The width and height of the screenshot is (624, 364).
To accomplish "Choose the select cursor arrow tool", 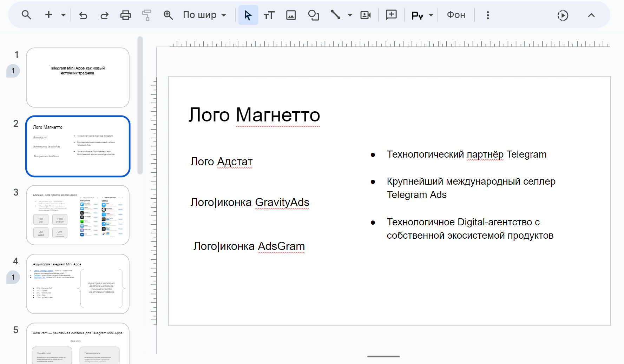I will click(x=248, y=15).
